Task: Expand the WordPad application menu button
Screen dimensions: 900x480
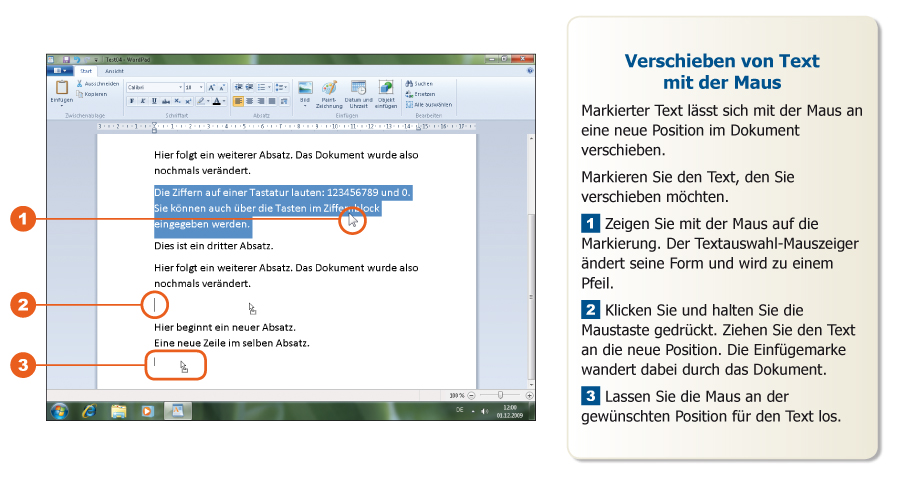Action: pos(58,71)
